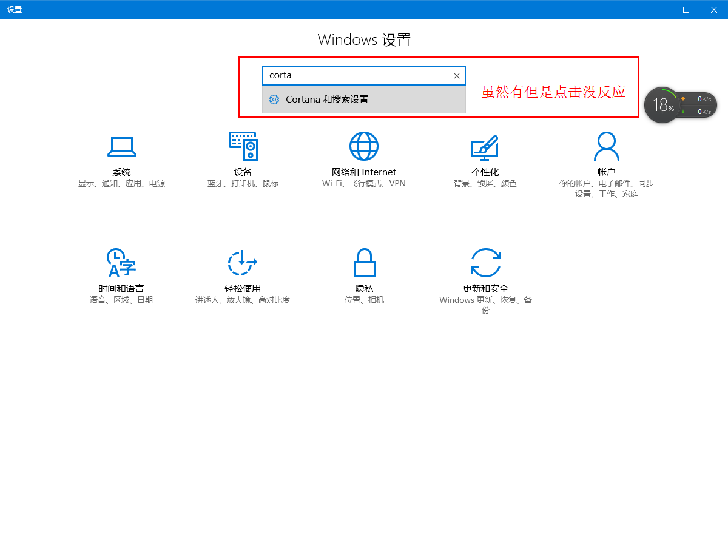Click the 18% circular network monitor widget
The image size is (728, 560).
(662, 104)
